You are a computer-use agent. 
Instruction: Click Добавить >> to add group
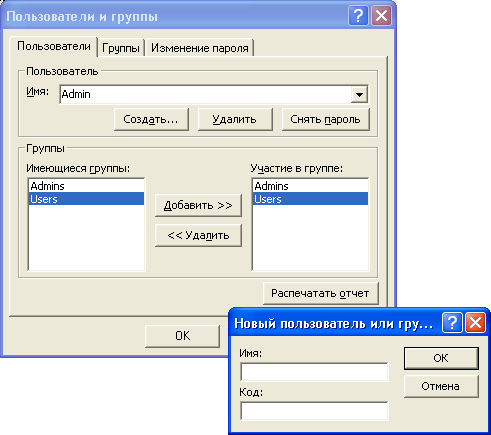[198, 205]
